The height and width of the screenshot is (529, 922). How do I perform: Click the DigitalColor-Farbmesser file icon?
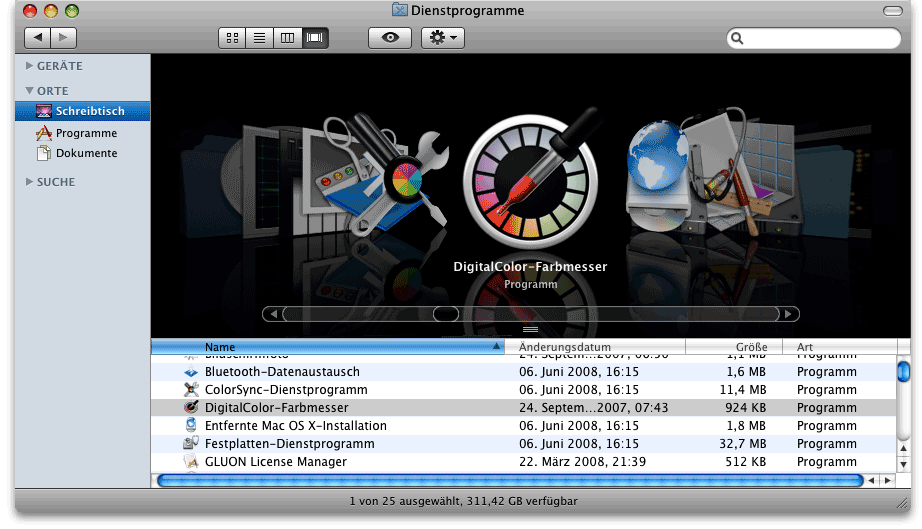[191, 407]
